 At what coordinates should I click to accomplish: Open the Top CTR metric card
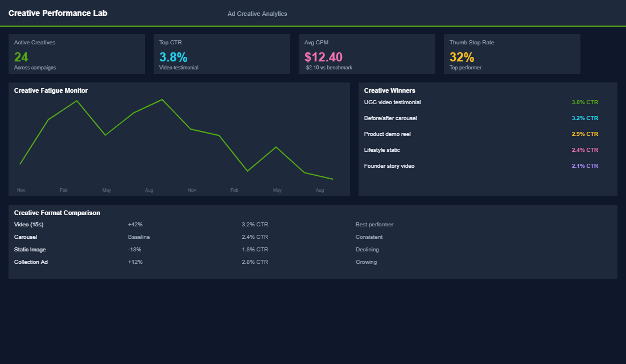221,54
